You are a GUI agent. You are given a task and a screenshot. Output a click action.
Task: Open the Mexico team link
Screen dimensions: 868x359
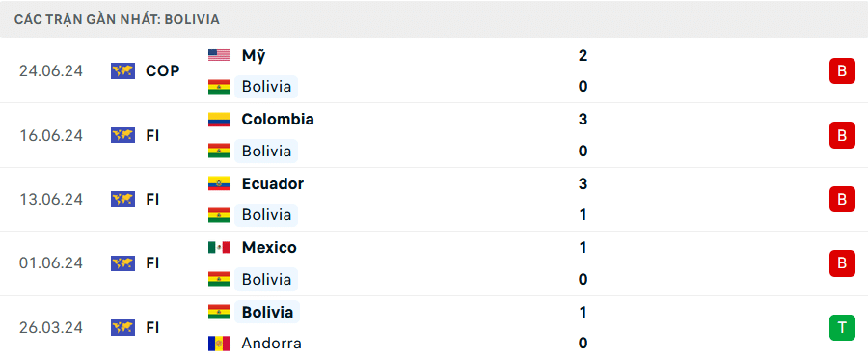(269, 248)
